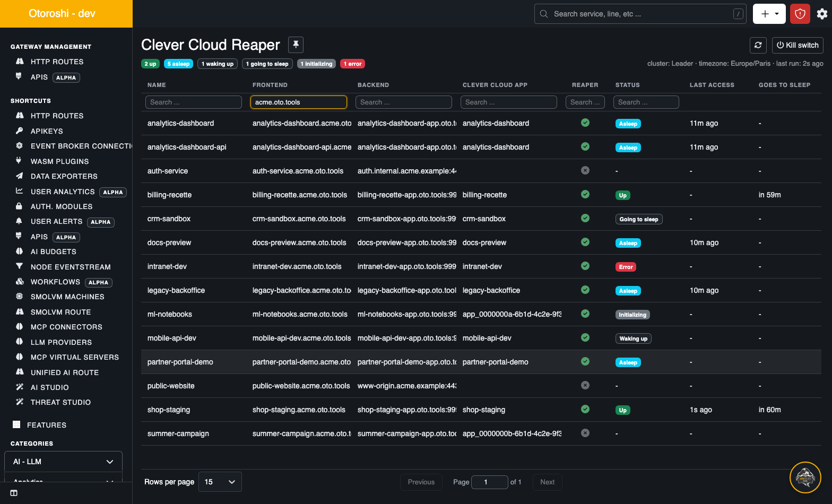Click the Kill switch button
This screenshot has width=832, height=504.
798,45
